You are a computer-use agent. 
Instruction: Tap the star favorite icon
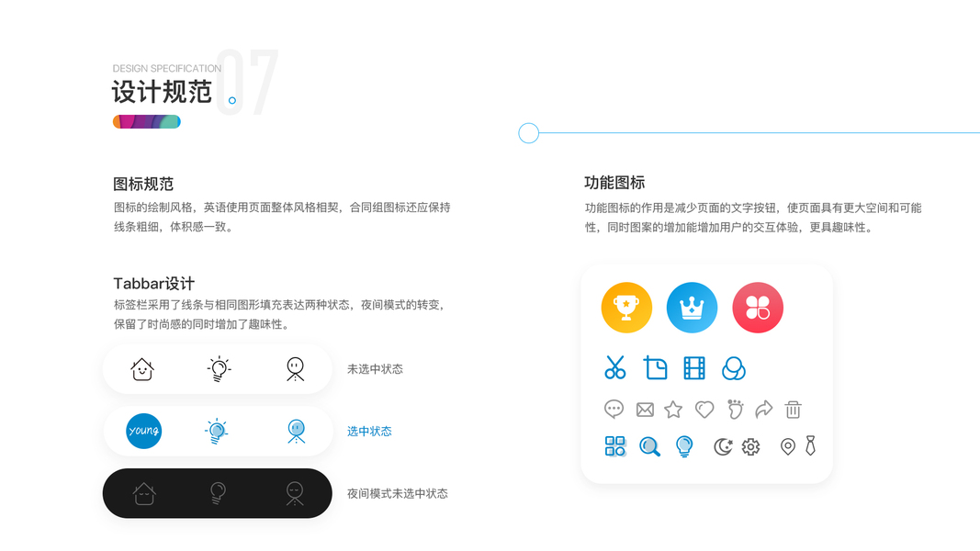[x=673, y=410]
